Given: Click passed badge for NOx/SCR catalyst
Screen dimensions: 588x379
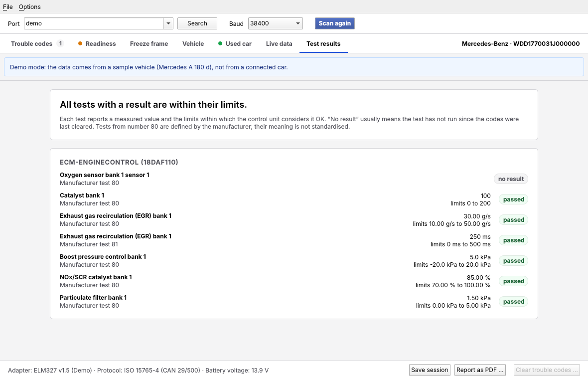Looking at the screenshot, I should (x=513, y=281).
